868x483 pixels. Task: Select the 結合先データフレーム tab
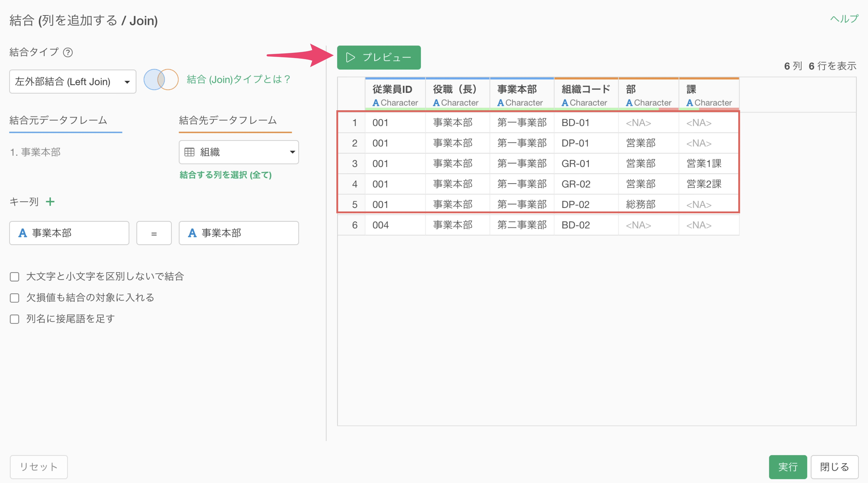[x=228, y=120]
